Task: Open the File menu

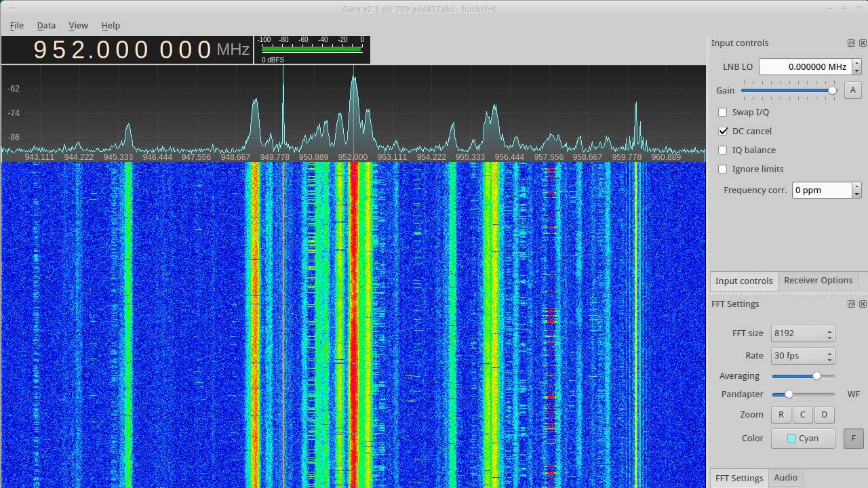Action: (x=17, y=25)
